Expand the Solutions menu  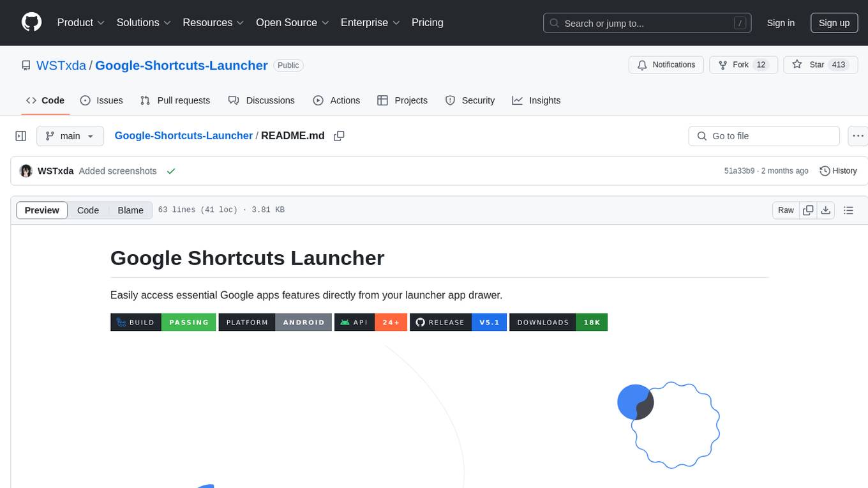144,22
